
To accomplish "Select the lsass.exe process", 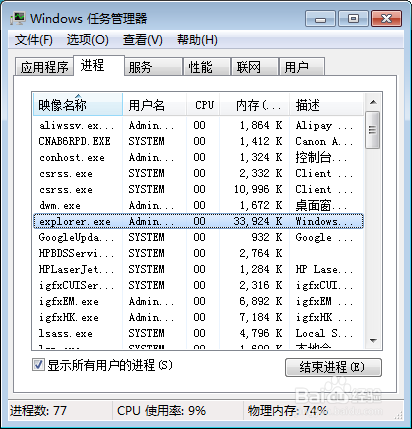I will (198, 333).
